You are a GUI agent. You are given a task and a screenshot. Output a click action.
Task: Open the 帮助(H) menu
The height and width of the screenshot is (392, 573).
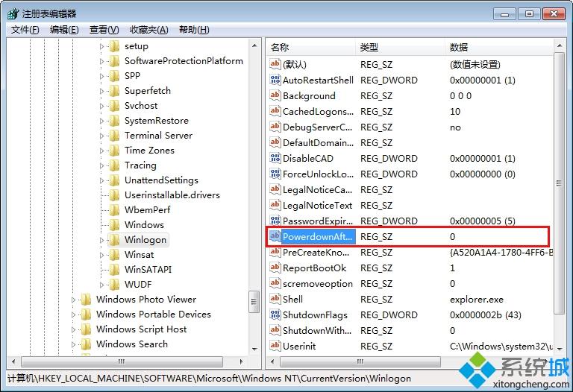click(x=194, y=30)
